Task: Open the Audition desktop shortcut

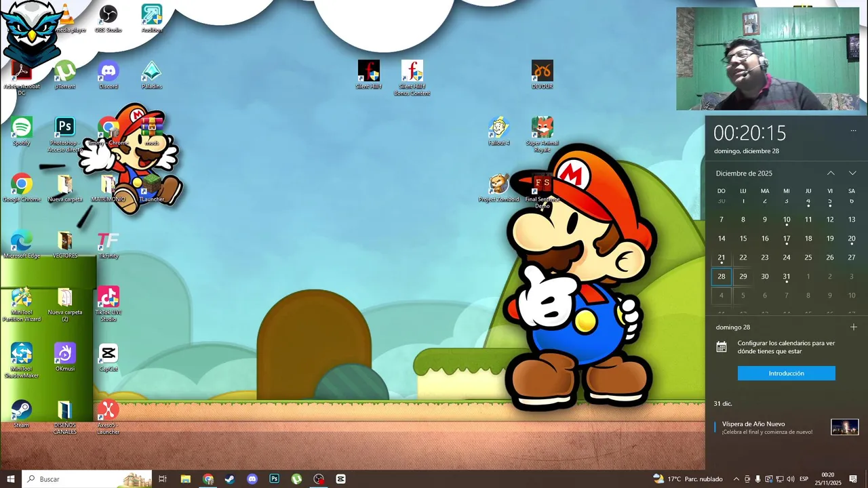Action: (x=152, y=18)
